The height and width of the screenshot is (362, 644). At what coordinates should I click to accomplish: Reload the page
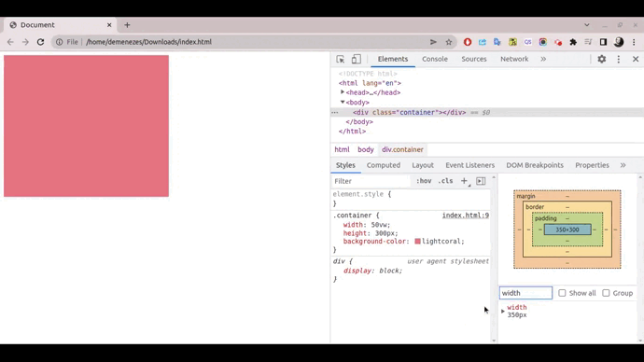(x=40, y=42)
